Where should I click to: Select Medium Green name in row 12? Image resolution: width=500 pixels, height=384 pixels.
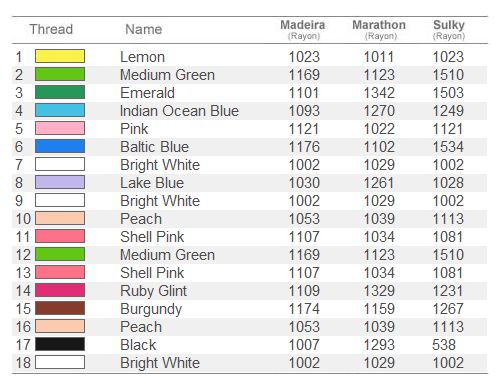click(x=167, y=255)
